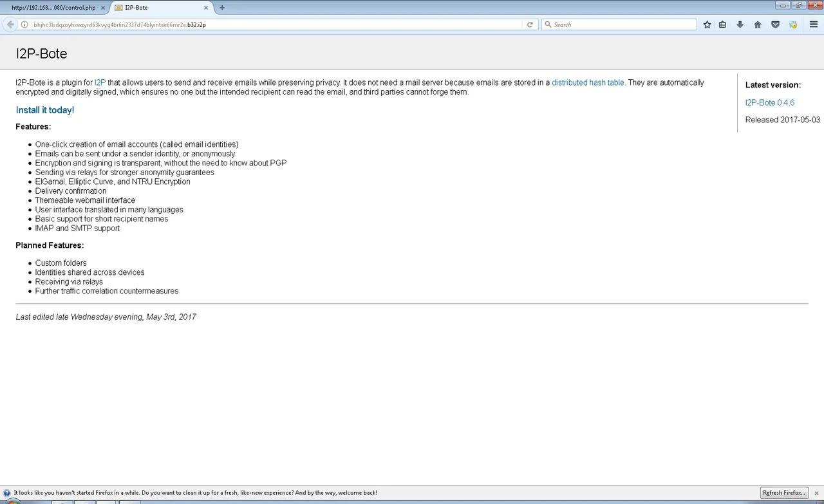Click the magnifier icon in Search box
The image size is (824, 504).
(x=548, y=24)
